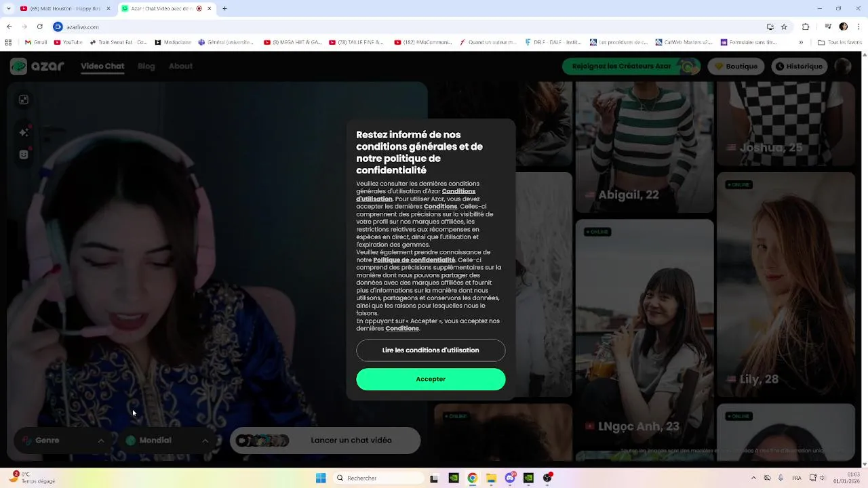Click the sparkle effects icon in the sidebar

[24, 132]
